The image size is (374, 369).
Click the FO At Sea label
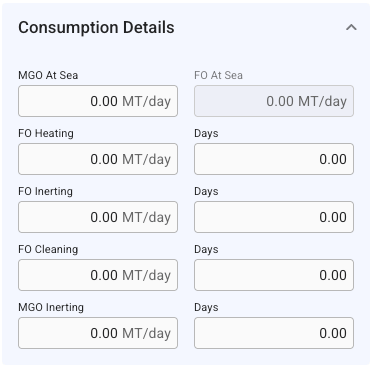pos(219,75)
